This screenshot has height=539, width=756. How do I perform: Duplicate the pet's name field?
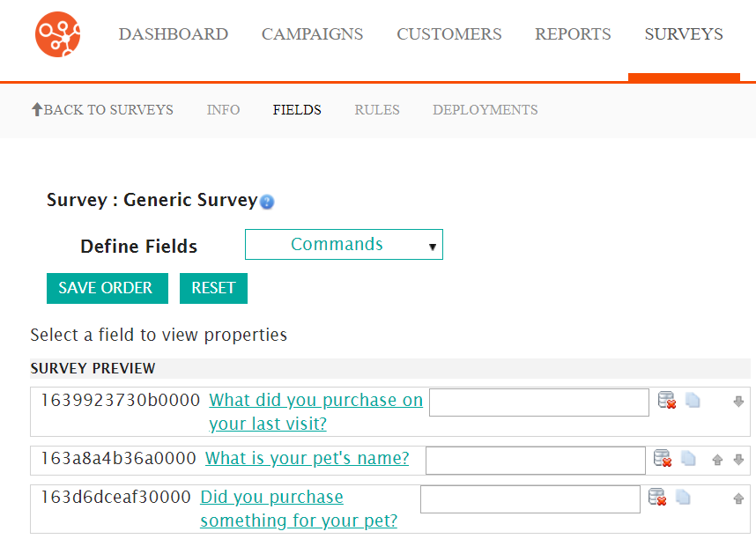[x=688, y=458]
